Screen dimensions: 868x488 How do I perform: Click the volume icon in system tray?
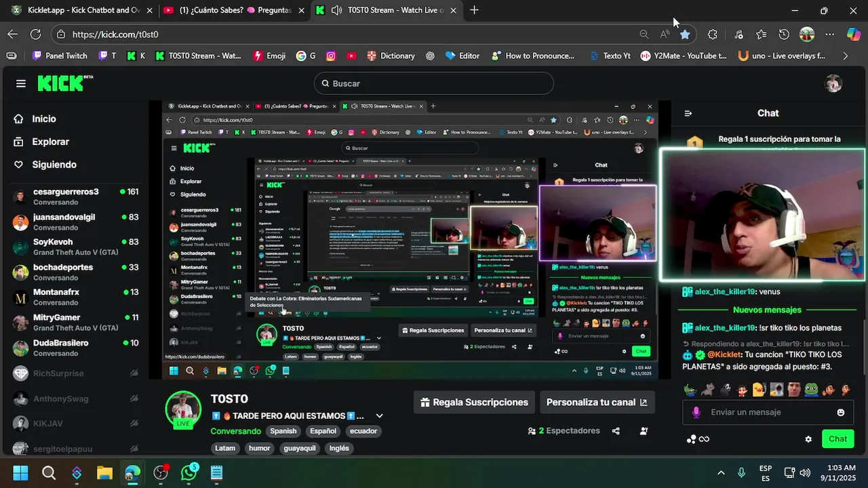point(805,472)
